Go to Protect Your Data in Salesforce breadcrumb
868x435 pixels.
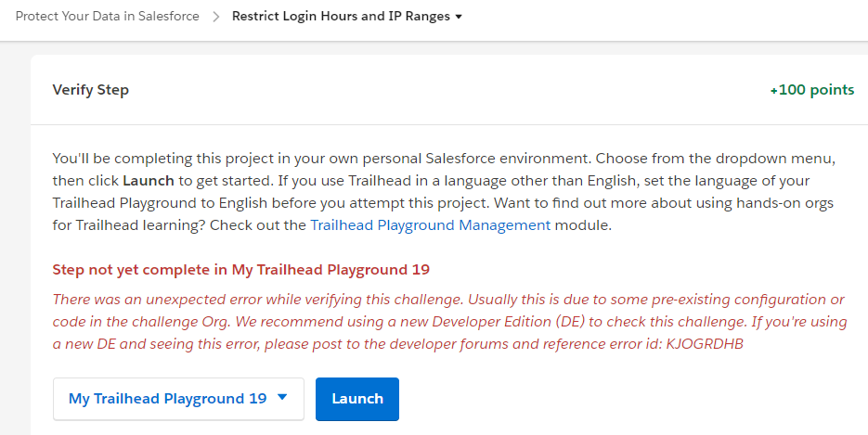(107, 16)
